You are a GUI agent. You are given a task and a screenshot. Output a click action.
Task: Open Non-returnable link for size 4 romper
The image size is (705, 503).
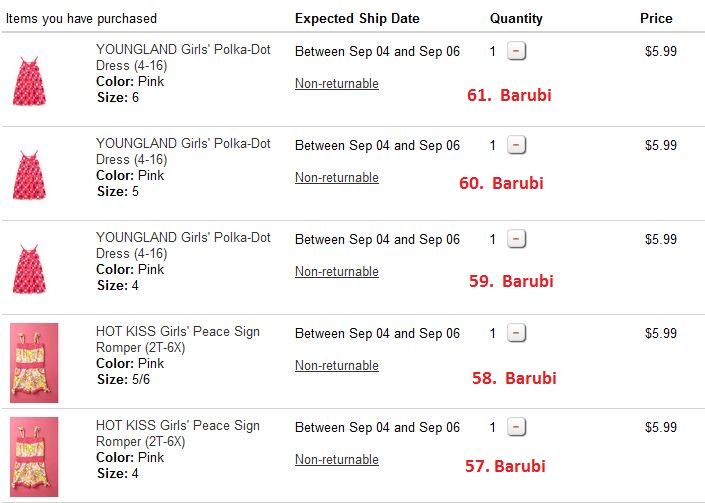336,460
